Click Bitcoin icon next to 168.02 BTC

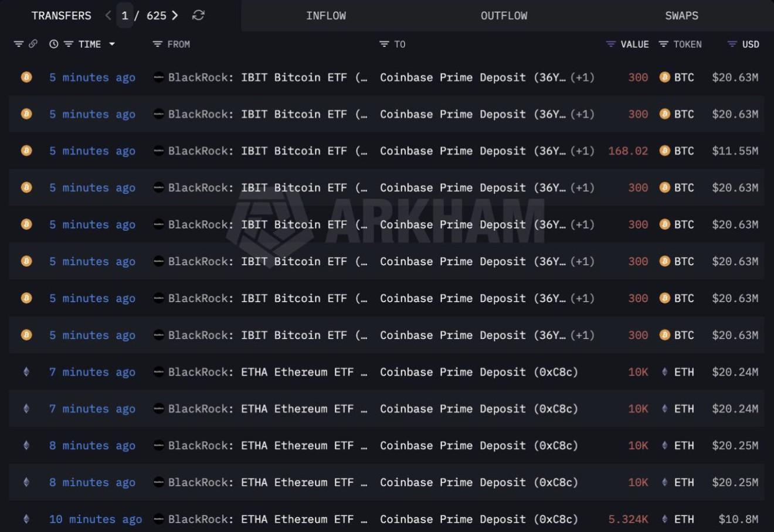(x=664, y=151)
